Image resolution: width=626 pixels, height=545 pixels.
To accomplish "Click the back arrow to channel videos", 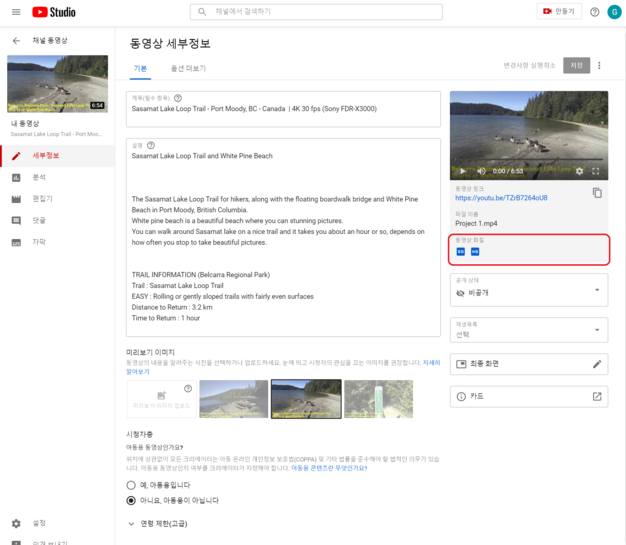I will click(x=16, y=41).
